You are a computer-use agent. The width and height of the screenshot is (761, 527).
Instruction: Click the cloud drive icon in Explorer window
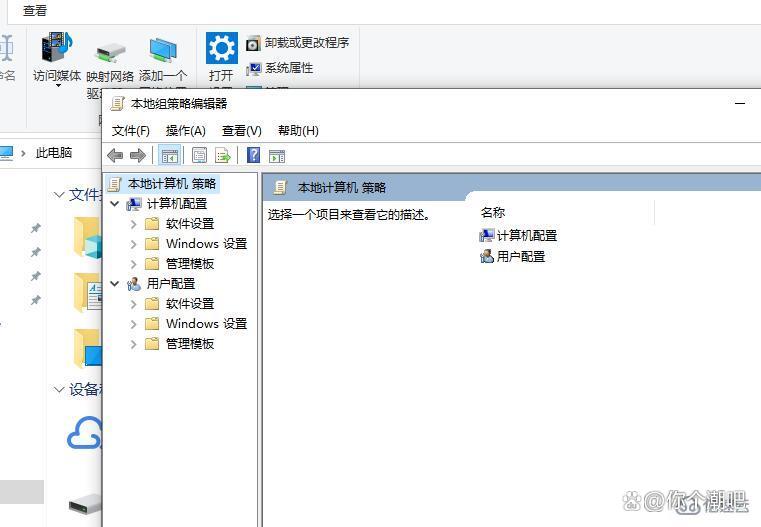tap(84, 433)
